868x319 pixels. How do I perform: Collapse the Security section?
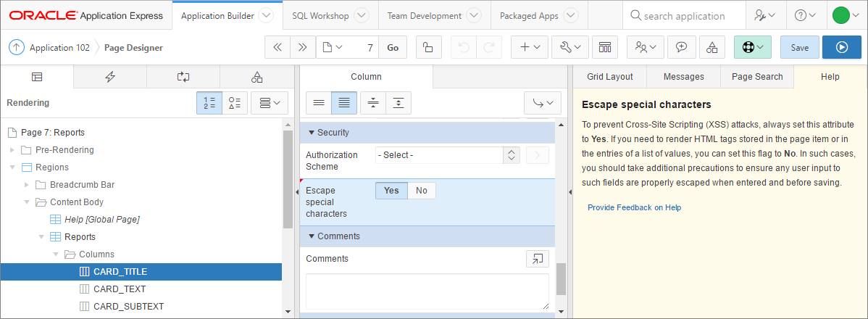tap(312, 133)
